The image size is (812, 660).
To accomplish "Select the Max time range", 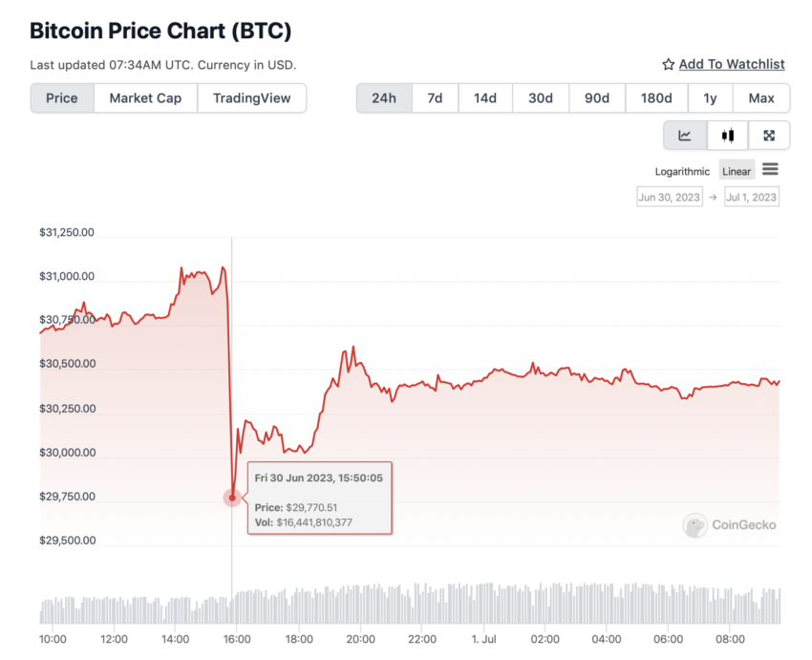I will pos(761,97).
